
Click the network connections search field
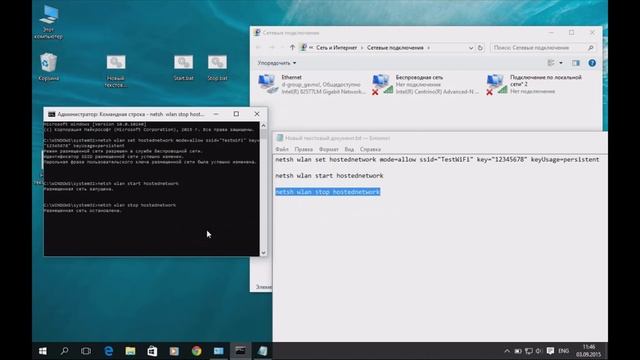point(542,48)
